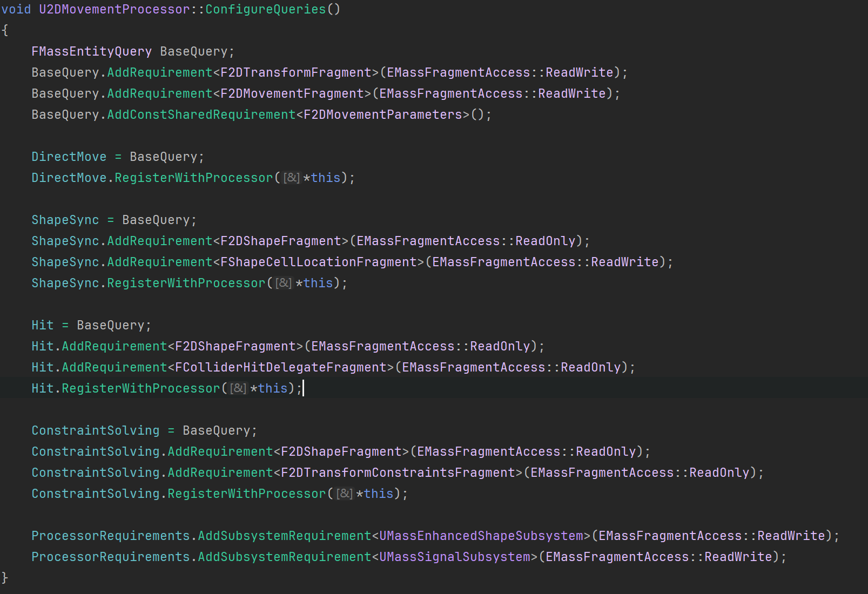Click the first ProcessorRequirements identifier
This screenshot has width=868, height=594.
click(111, 536)
